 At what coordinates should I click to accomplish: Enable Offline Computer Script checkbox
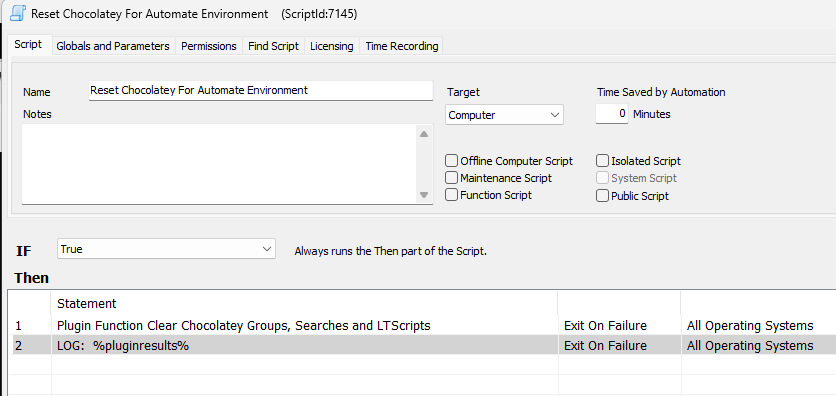452,161
